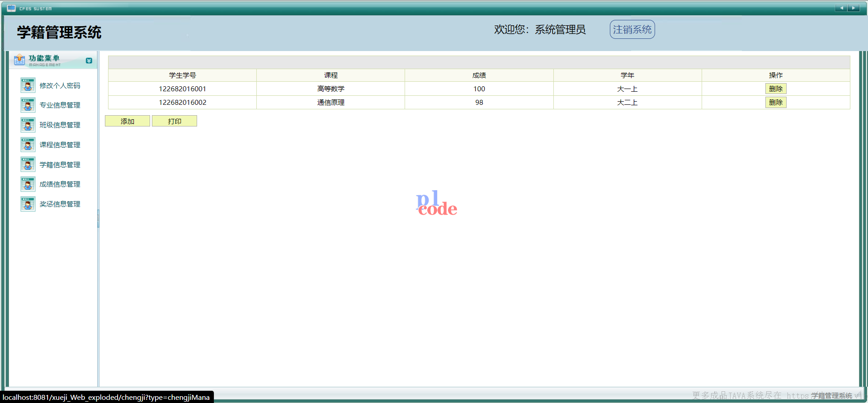Click the score 98 cell
The image size is (868, 403).
point(479,103)
